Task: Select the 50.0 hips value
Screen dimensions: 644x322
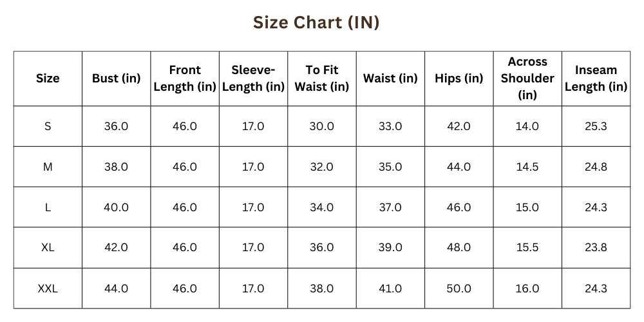Action: 459,289
